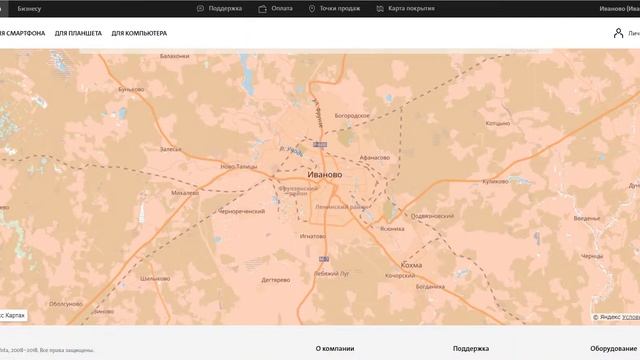Click the Шальково label on the map
This screenshot has width=640, height=360.
[x=155, y=279]
